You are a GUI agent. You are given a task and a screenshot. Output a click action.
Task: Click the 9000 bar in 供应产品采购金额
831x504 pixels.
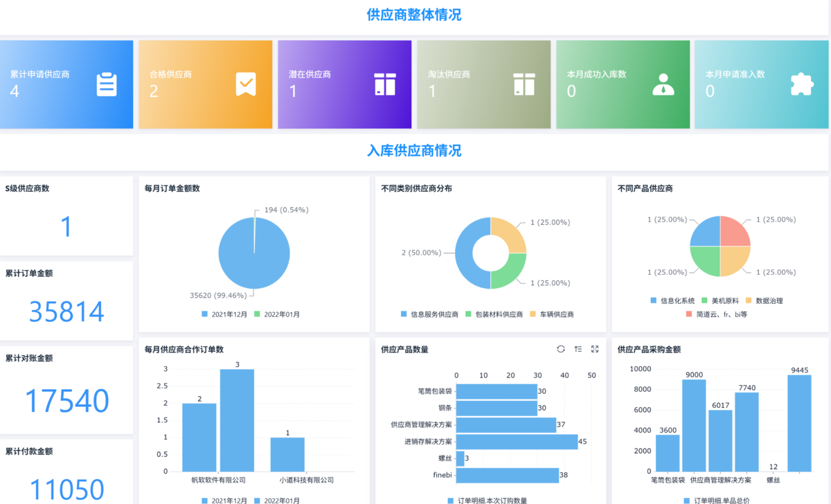[694, 425]
